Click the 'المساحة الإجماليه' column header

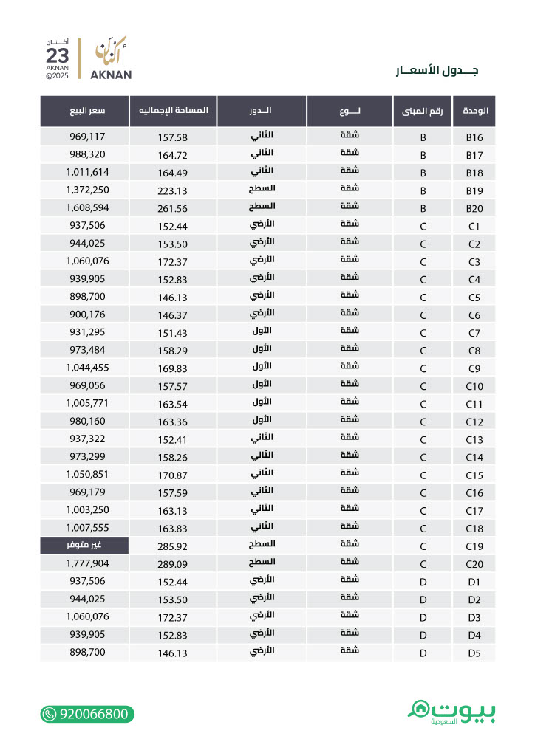[x=173, y=111]
